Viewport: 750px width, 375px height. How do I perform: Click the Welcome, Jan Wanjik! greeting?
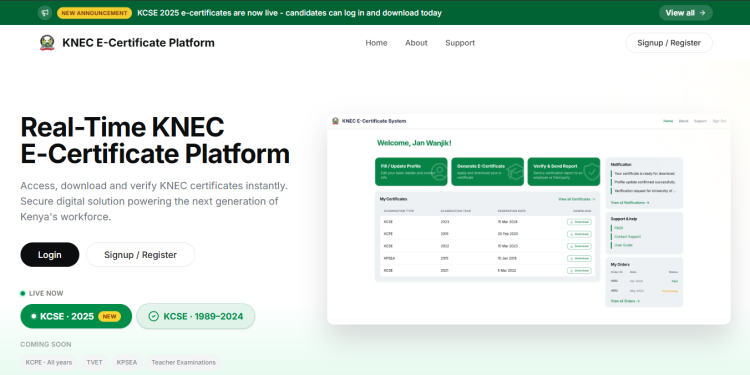414,143
